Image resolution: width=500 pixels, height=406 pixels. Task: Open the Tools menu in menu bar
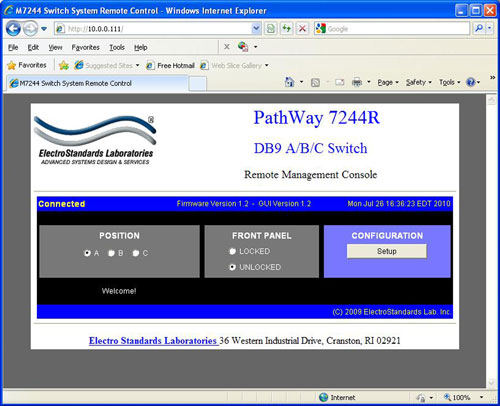117,47
